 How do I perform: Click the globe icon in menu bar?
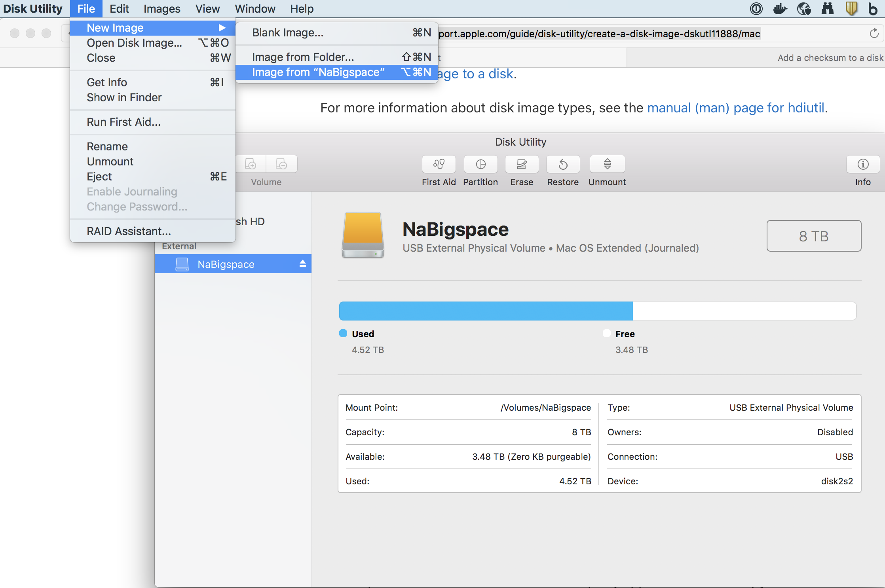[x=804, y=8]
